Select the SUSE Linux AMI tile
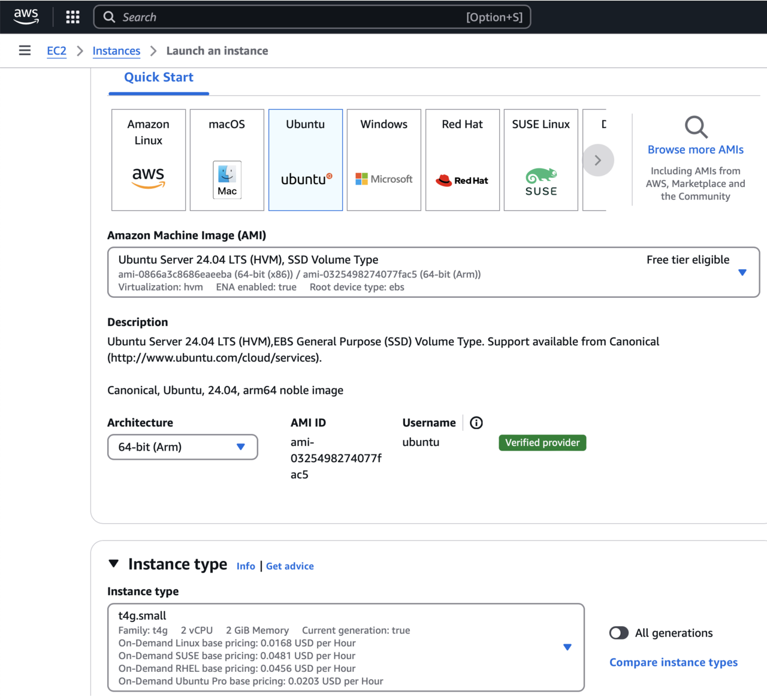This screenshot has width=767, height=700. point(541,160)
